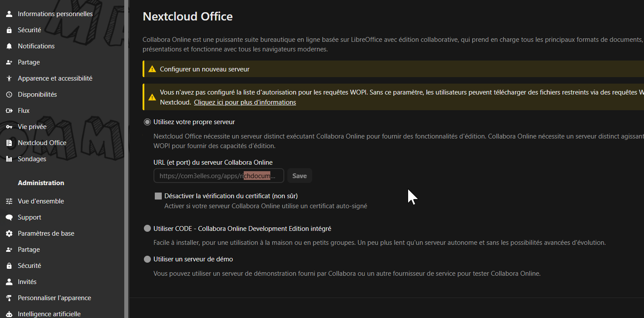Click the document icon for Nextcloud Office
The width and height of the screenshot is (644, 318).
(x=9, y=143)
